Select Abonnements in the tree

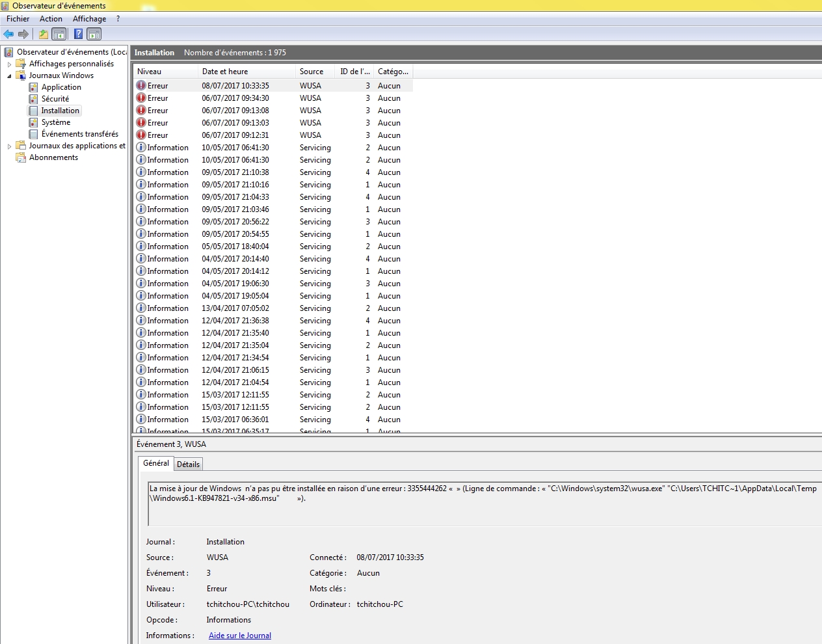click(53, 157)
